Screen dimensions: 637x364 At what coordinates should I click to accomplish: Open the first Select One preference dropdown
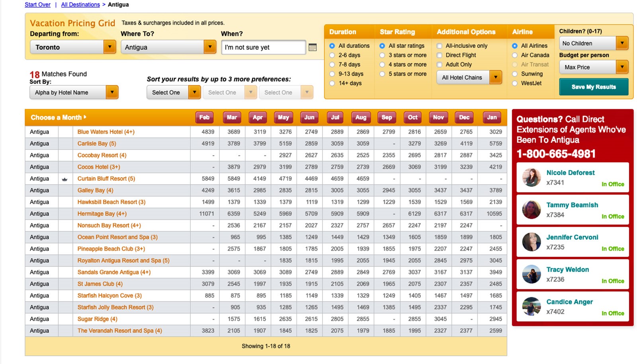click(174, 92)
